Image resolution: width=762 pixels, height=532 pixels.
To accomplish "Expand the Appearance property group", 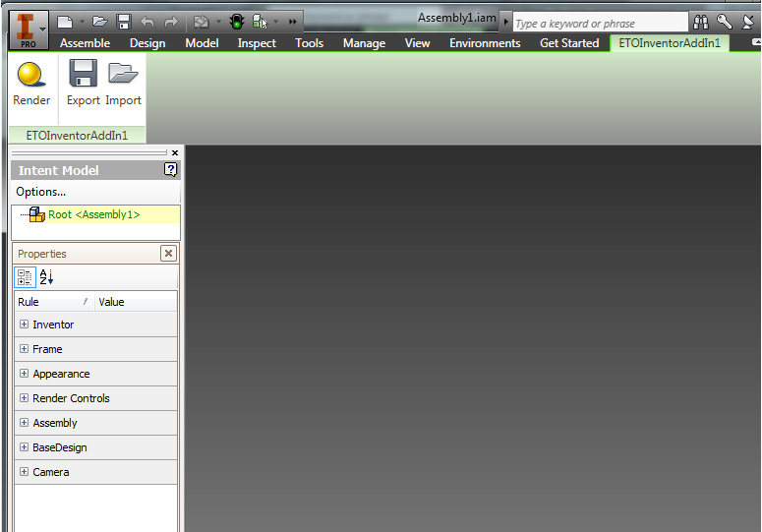I will (24, 373).
